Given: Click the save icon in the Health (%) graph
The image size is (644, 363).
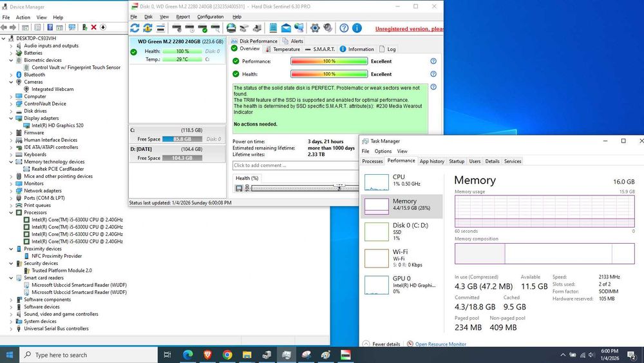Looking at the screenshot, I should tap(239, 188).
